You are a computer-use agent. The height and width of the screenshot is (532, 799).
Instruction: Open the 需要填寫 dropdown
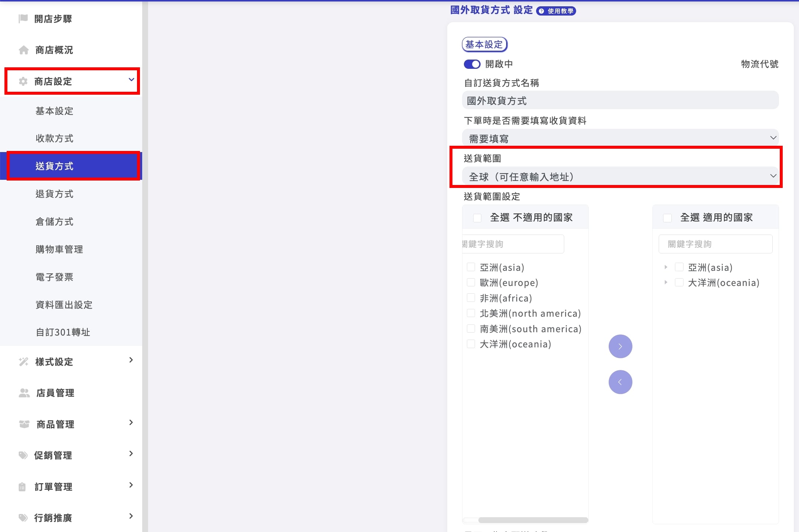(621, 138)
